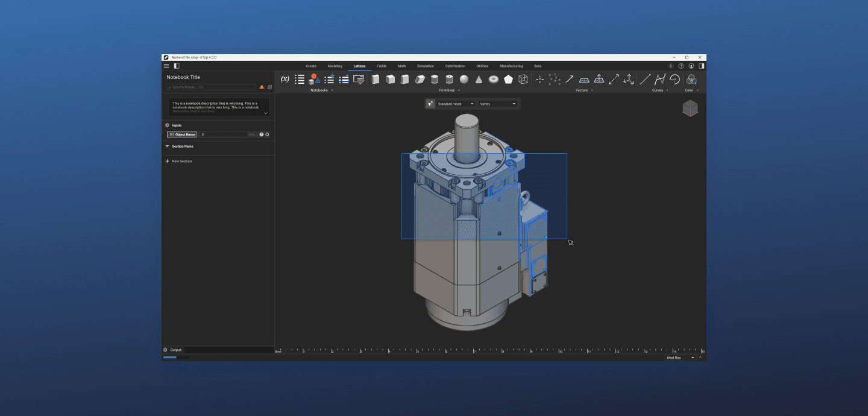Switch to the Fields tab
868x416 pixels.
tap(382, 66)
